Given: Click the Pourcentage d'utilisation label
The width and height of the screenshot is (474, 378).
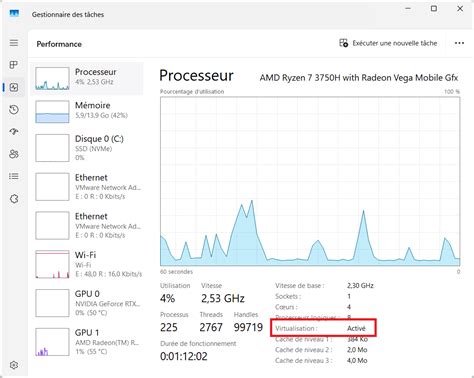Looking at the screenshot, I should (x=192, y=91).
